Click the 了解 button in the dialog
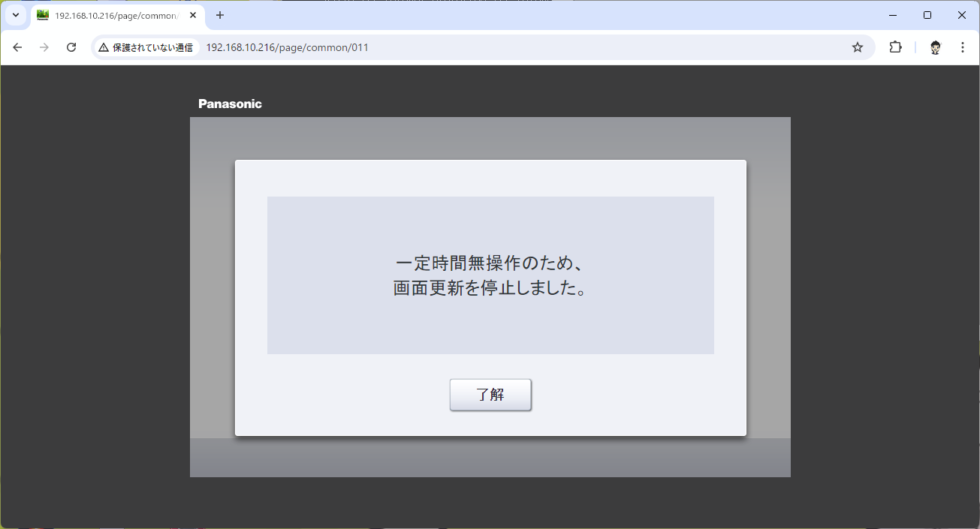Screen dimensions: 980x529 [490, 395]
